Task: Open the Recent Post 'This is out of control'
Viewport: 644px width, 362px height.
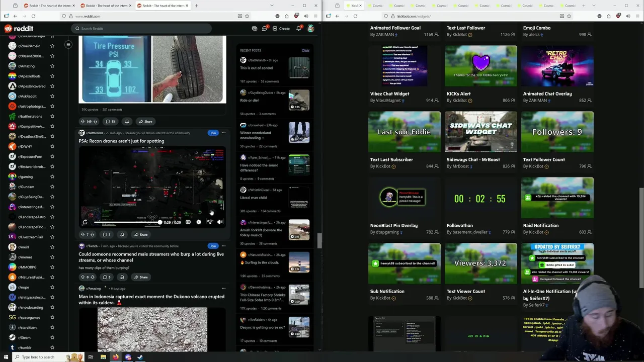Action: (257, 68)
